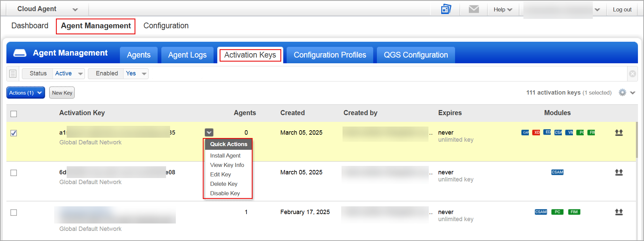644x241 pixels.
Task: Toggle the select-all checkbox in table header
Action: pyautogui.click(x=14, y=114)
